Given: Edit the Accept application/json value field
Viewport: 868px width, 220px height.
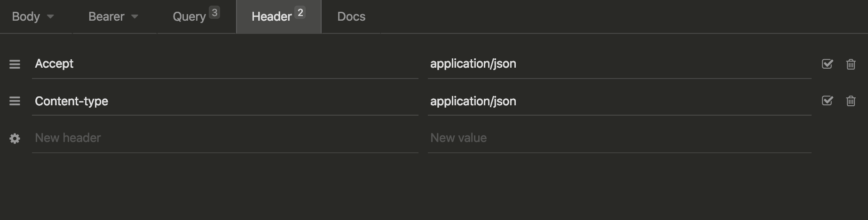Looking at the screenshot, I should (x=619, y=64).
